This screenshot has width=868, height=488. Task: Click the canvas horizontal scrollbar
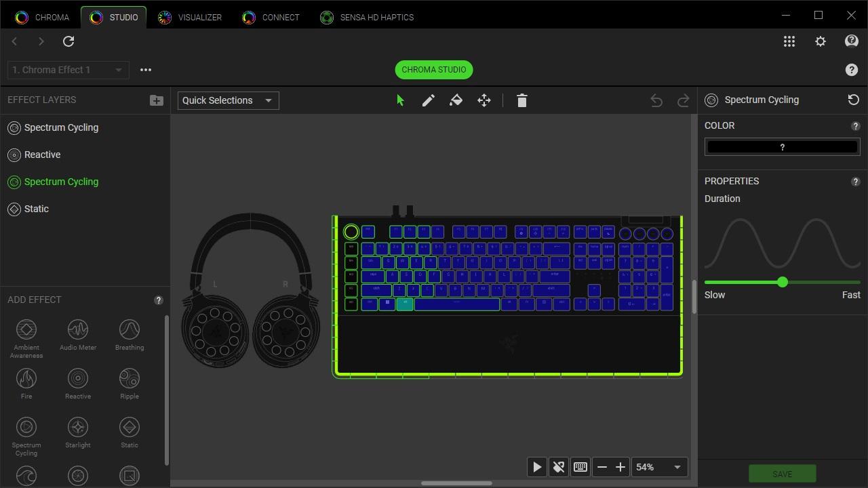456,483
